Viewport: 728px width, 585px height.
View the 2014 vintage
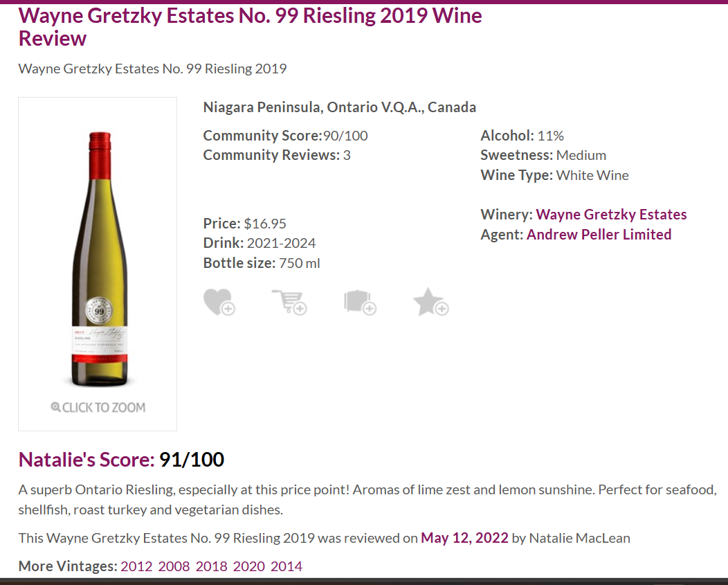tap(286, 566)
